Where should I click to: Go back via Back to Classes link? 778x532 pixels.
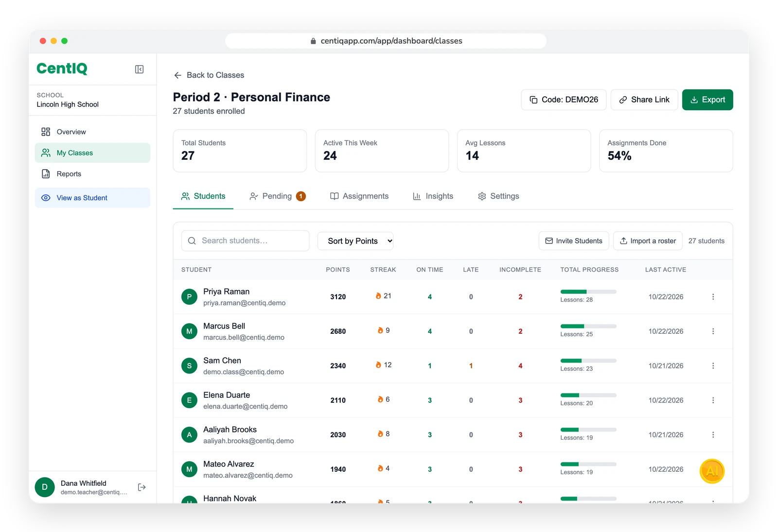209,75
